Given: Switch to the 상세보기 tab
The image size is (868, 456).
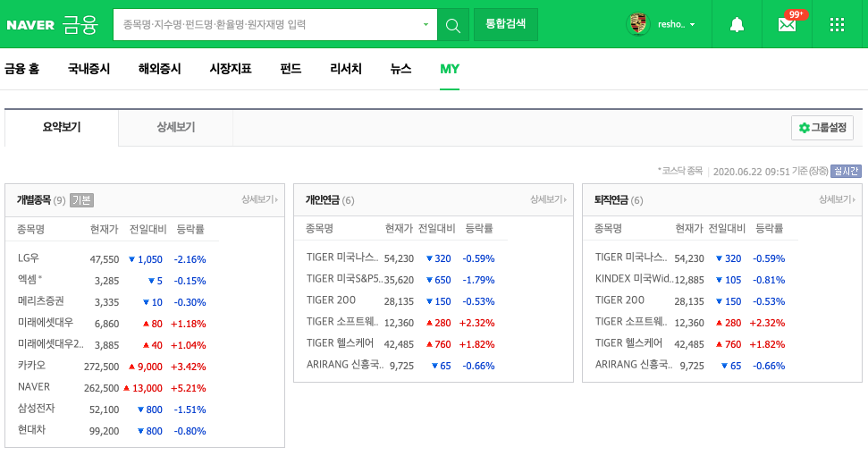Looking at the screenshot, I should click(175, 127).
